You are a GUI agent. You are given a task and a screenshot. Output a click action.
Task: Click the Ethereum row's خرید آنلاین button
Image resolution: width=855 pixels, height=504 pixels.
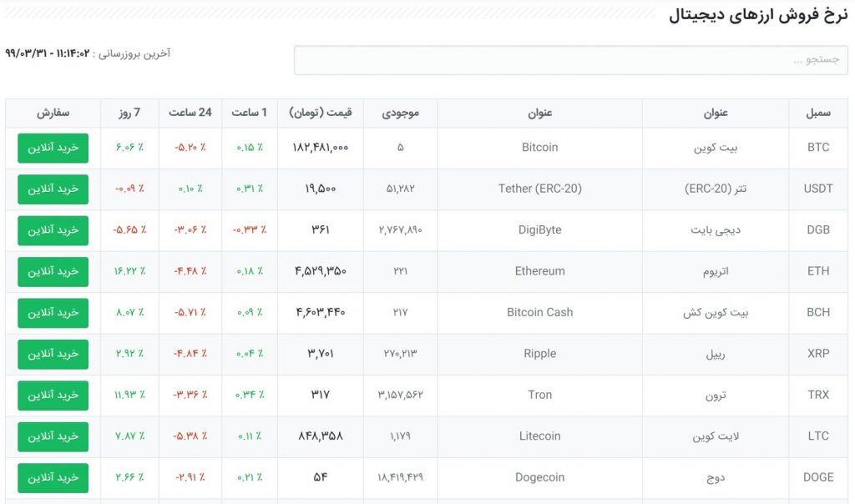coord(53,272)
